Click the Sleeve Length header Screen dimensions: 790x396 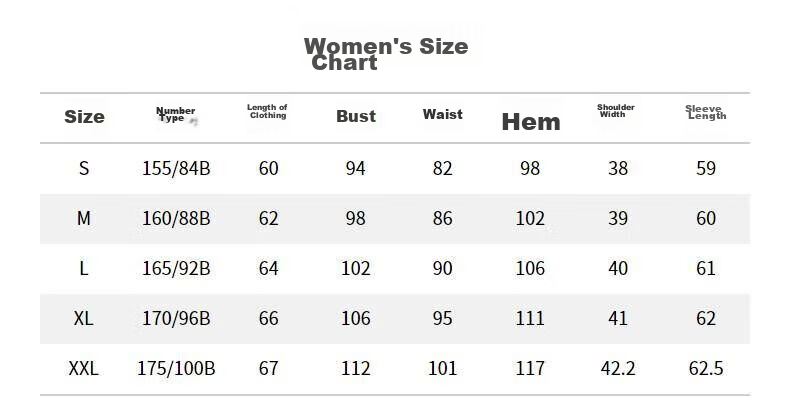[x=705, y=112]
